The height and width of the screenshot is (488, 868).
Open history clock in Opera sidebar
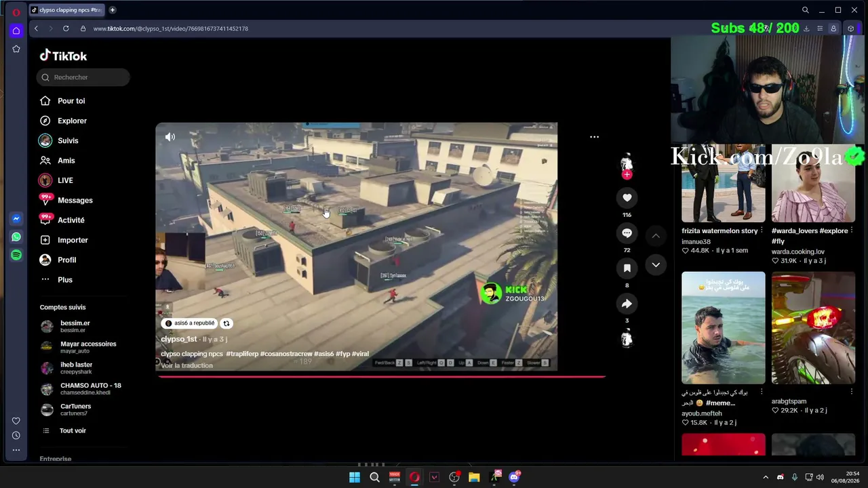point(16,435)
